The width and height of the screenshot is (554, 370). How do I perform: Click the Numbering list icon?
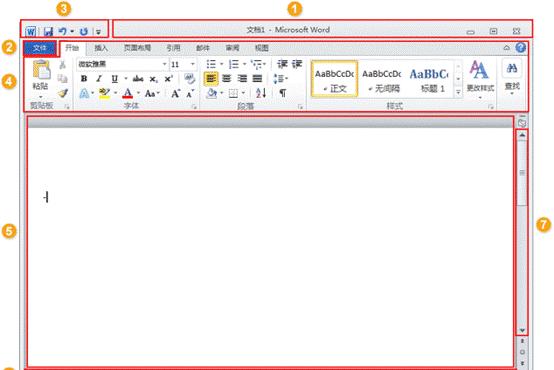(x=234, y=64)
